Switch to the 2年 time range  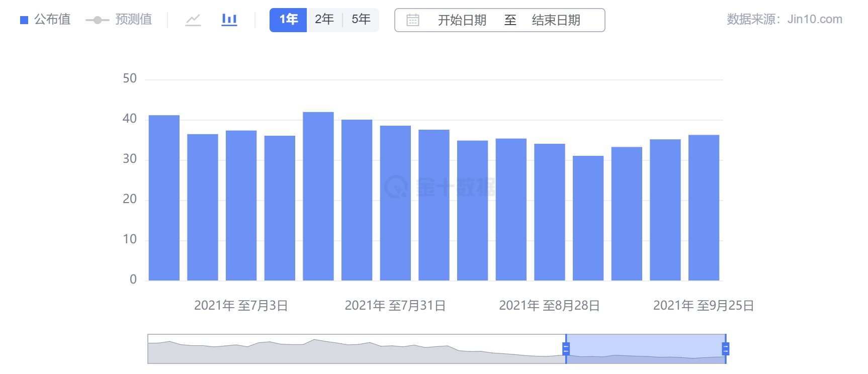[324, 20]
